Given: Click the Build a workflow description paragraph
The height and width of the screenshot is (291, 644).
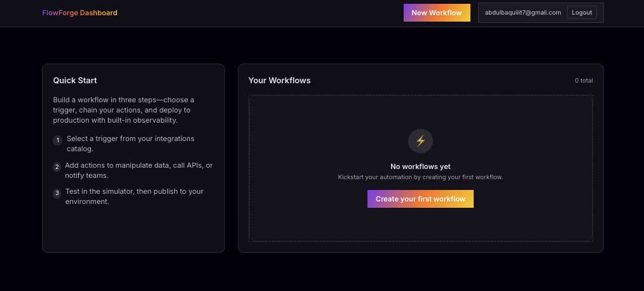Looking at the screenshot, I should pos(124,109).
